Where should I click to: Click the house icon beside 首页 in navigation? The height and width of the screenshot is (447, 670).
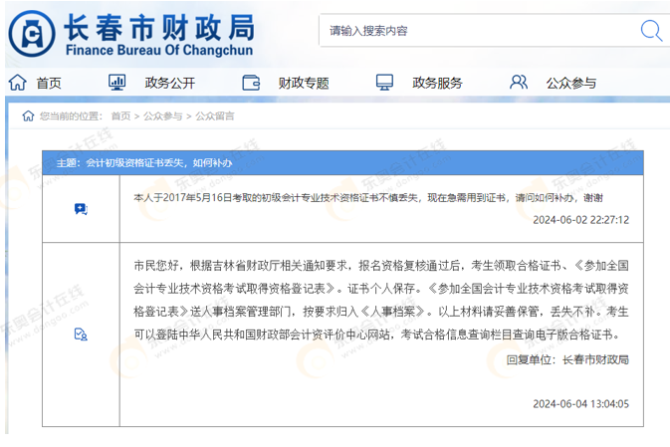click(16, 83)
